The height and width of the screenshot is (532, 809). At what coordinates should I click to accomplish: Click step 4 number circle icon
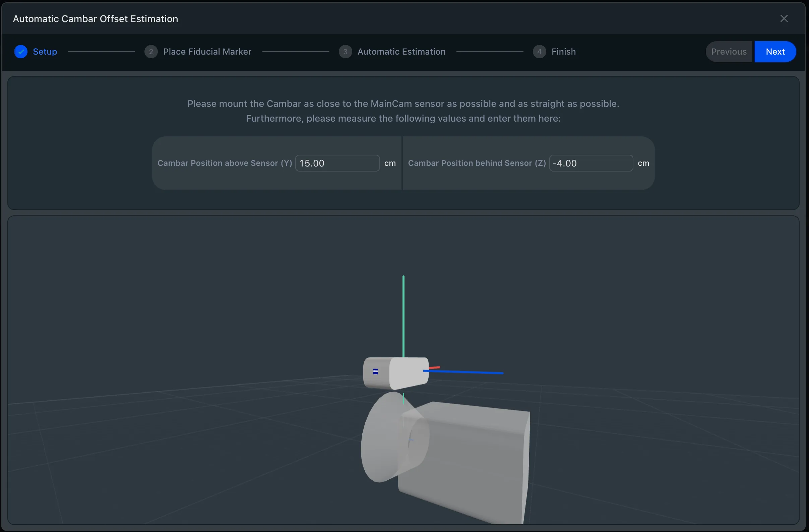point(540,52)
